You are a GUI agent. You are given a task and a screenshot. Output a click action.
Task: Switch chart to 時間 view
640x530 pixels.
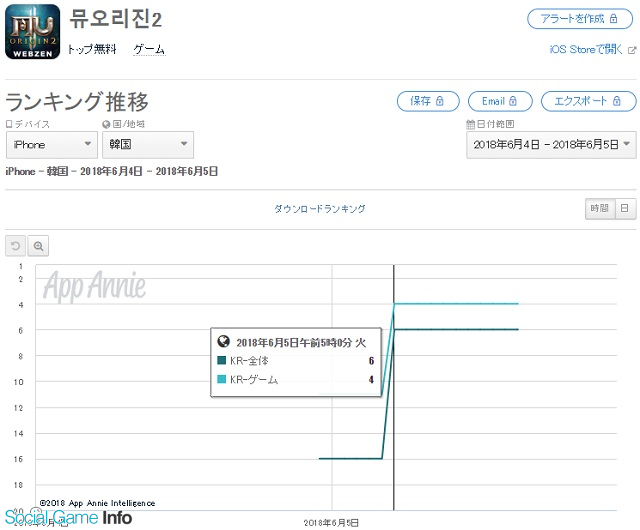coord(600,208)
